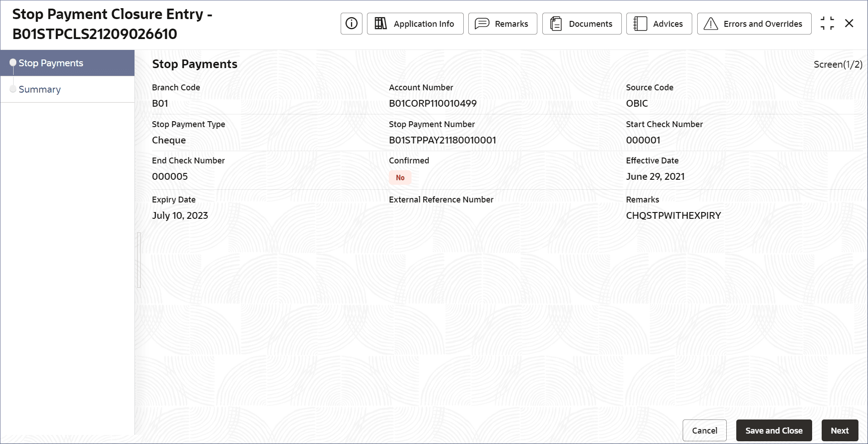The height and width of the screenshot is (444, 868).
Task: Click the sidebar collapse handle
Action: [x=139, y=260]
